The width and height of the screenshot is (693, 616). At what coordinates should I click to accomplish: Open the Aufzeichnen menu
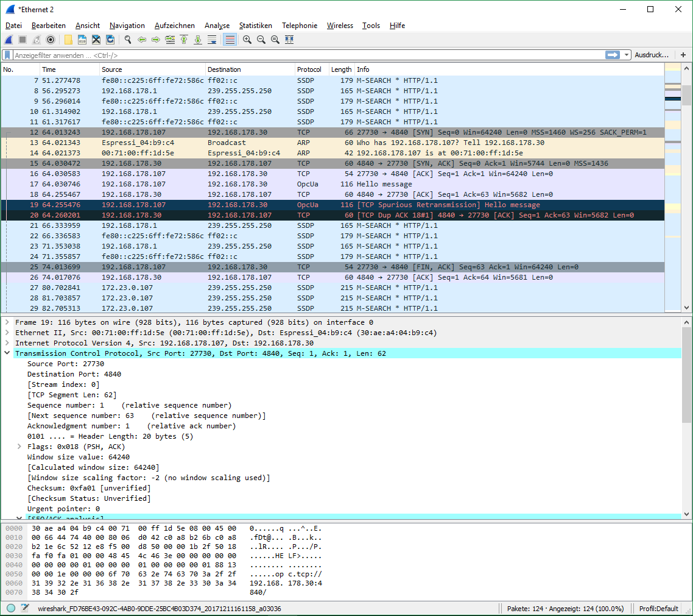pyautogui.click(x=175, y=26)
